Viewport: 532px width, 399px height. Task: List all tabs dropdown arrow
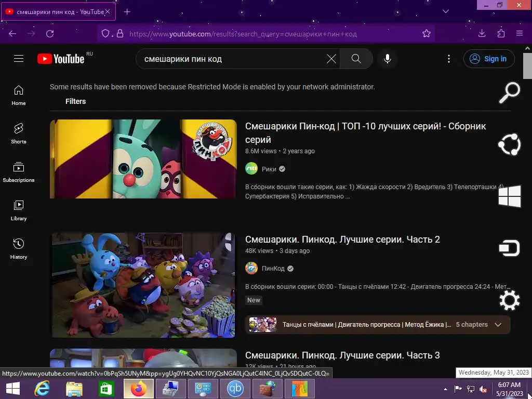pyautogui.click(x=446, y=11)
